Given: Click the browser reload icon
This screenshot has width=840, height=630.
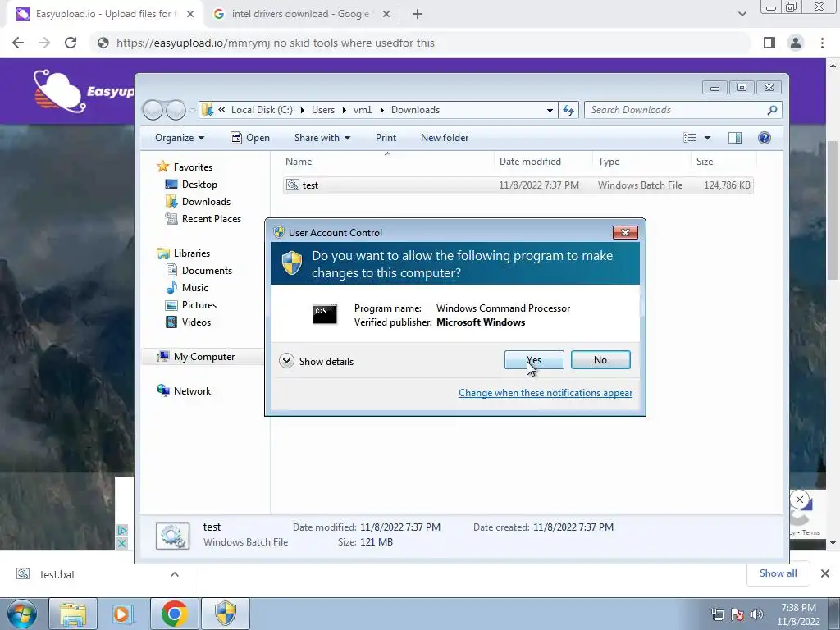Looking at the screenshot, I should [x=71, y=43].
